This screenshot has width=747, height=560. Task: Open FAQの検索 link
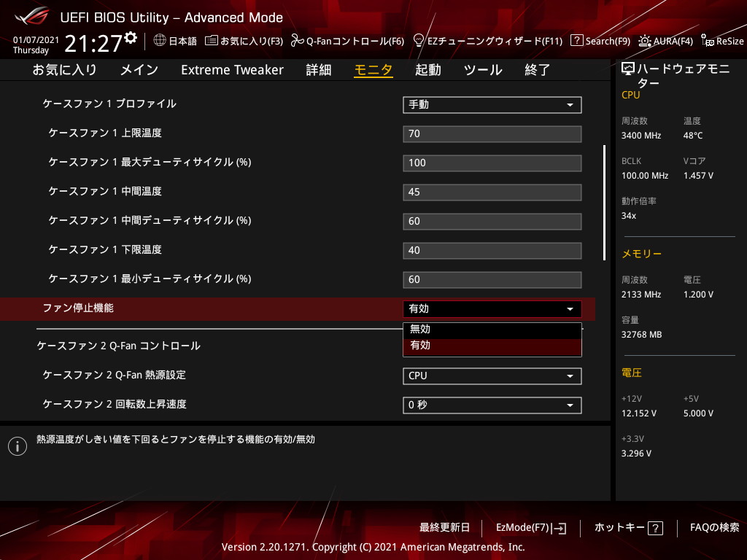(715, 528)
